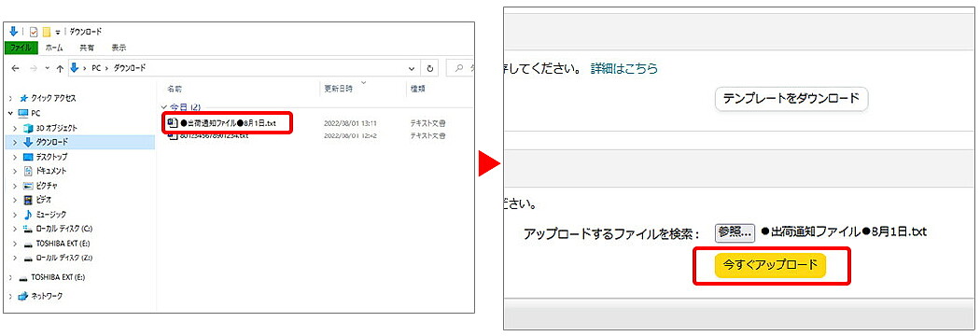Image resolution: width=980 pixels, height=336 pixels.
Task: Open the 表示 ribbon tab
Action: [119, 48]
